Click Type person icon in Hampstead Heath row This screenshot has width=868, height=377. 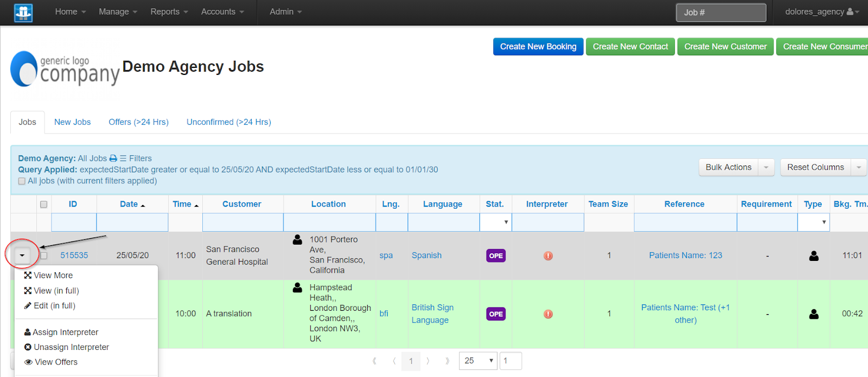click(x=814, y=314)
